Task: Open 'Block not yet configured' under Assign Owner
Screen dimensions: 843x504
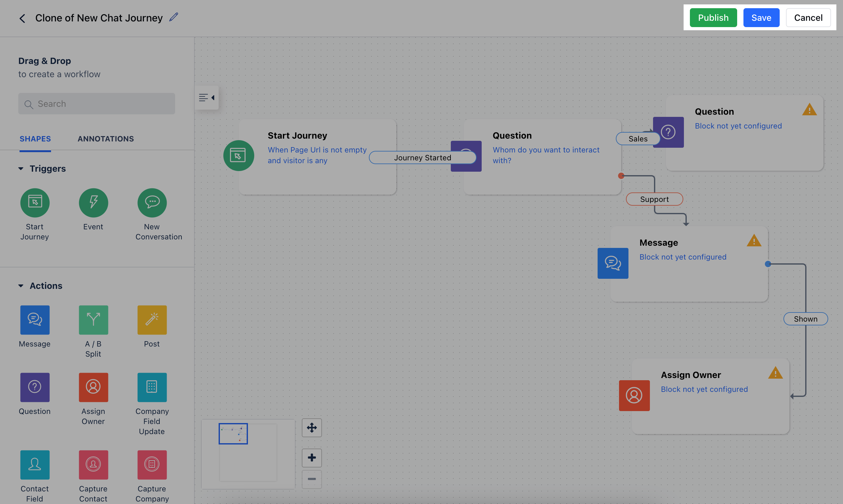Action: point(704,390)
